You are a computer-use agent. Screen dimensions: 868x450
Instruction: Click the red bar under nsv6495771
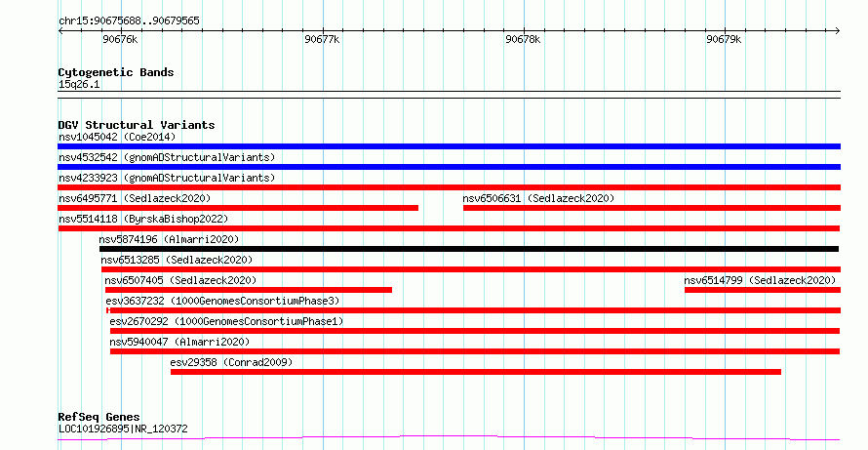point(238,208)
